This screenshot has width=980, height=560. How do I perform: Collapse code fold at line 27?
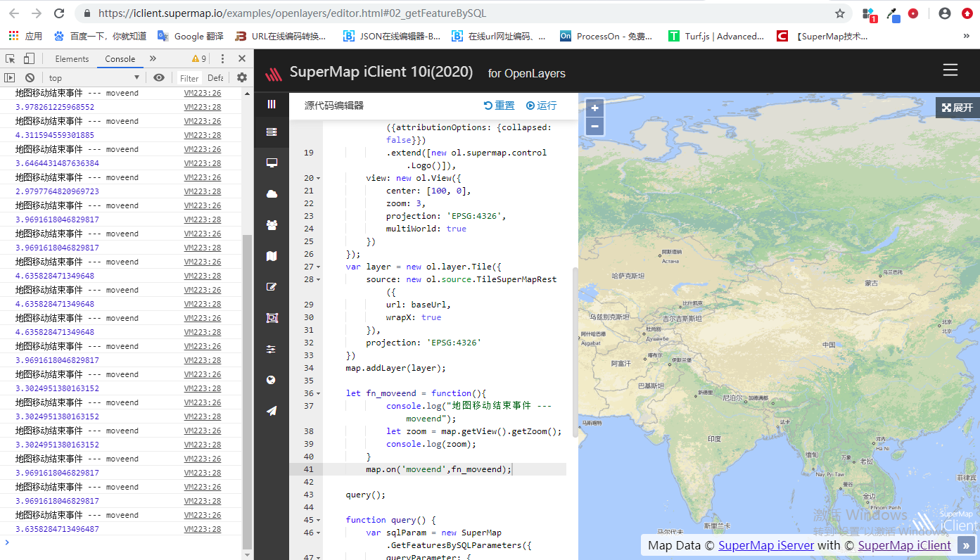coord(318,267)
